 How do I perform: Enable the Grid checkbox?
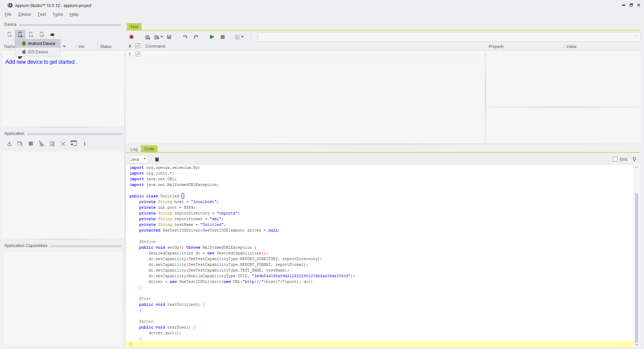pos(615,159)
